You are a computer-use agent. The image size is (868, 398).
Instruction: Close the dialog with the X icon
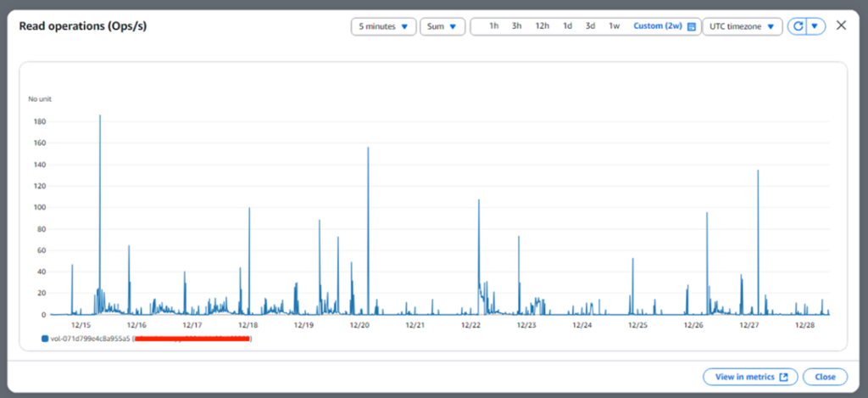point(841,25)
